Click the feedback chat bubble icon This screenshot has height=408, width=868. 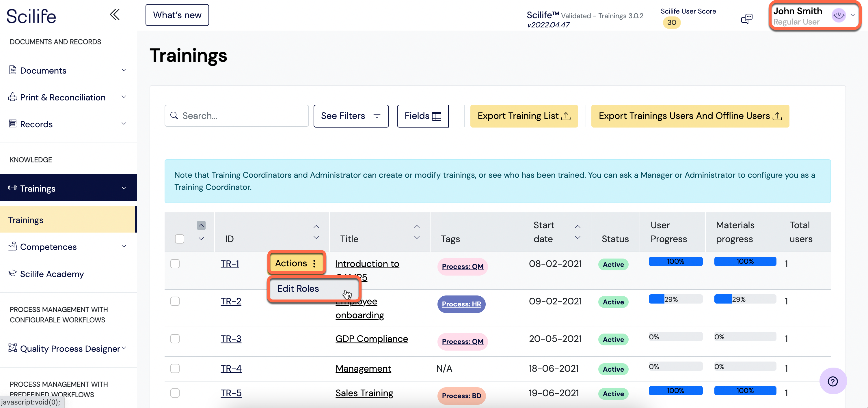pyautogui.click(x=747, y=18)
